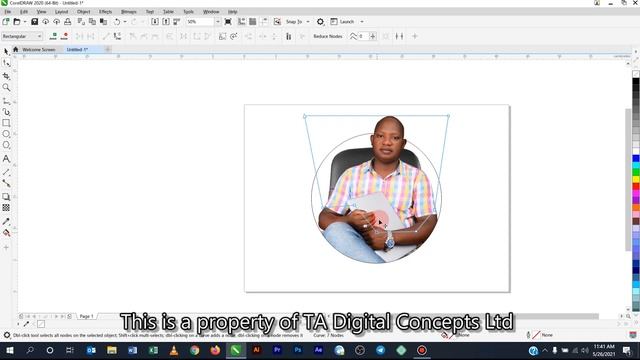Click the Save icon

(x=34, y=22)
